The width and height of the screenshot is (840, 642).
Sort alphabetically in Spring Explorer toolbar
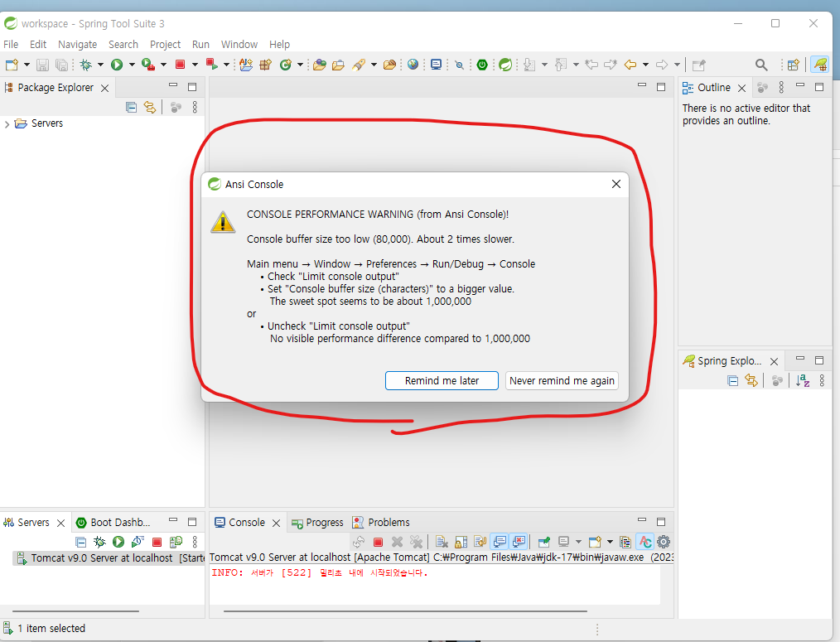[803, 380]
